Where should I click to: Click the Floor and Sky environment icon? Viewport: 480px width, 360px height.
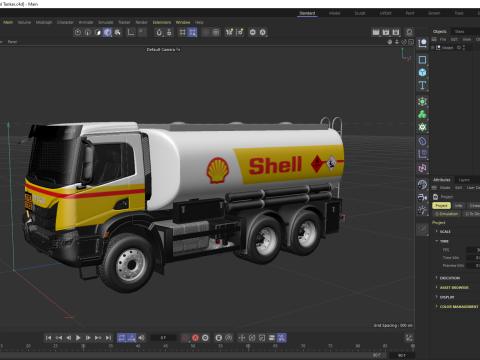tap(422, 184)
